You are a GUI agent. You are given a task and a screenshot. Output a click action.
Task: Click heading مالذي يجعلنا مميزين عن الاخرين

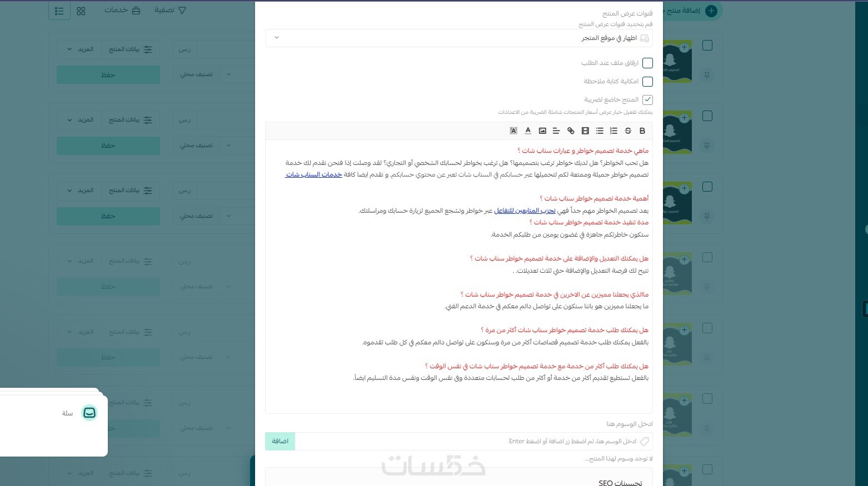pos(555,294)
